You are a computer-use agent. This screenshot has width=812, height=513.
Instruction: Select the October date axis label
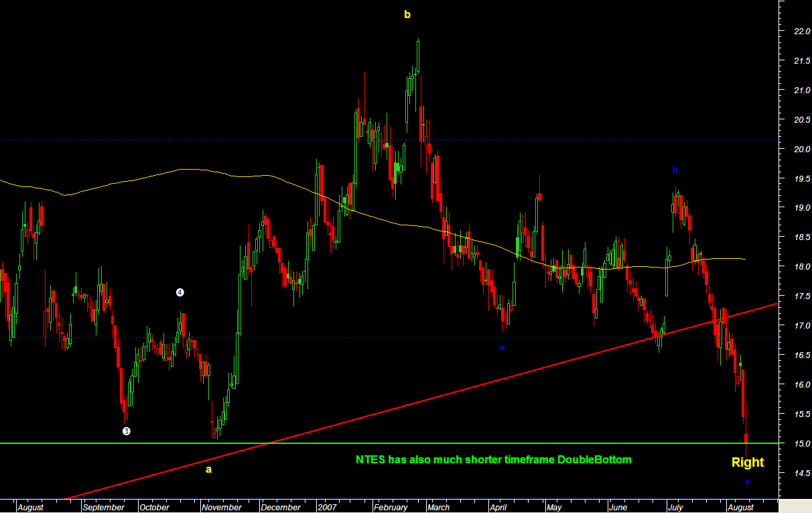click(155, 508)
